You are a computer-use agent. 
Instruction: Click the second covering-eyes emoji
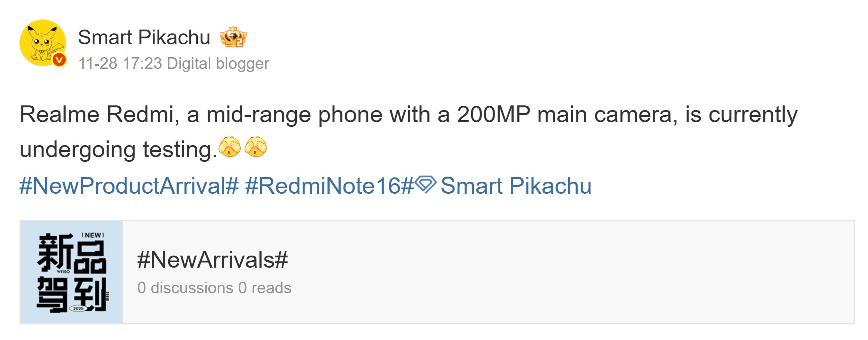click(x=255, y=147)
